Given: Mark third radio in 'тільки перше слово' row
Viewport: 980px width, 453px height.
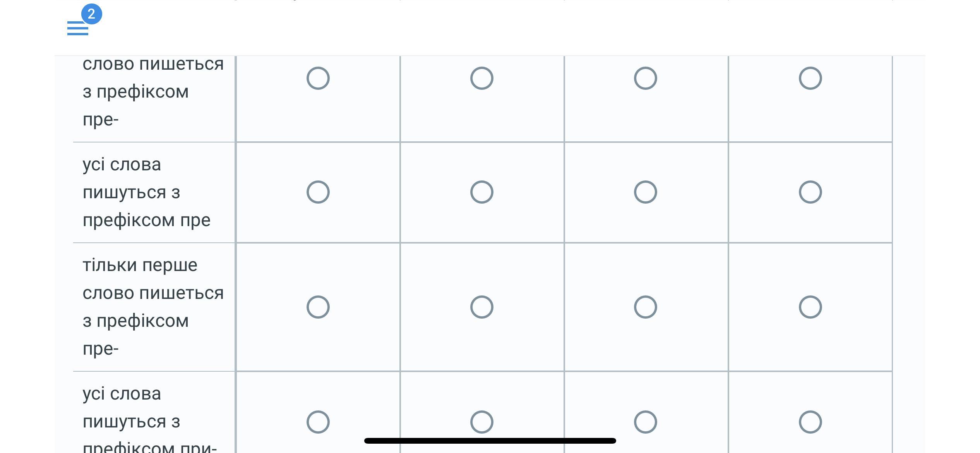Looking at the screenshot, I should coord(646,307).
